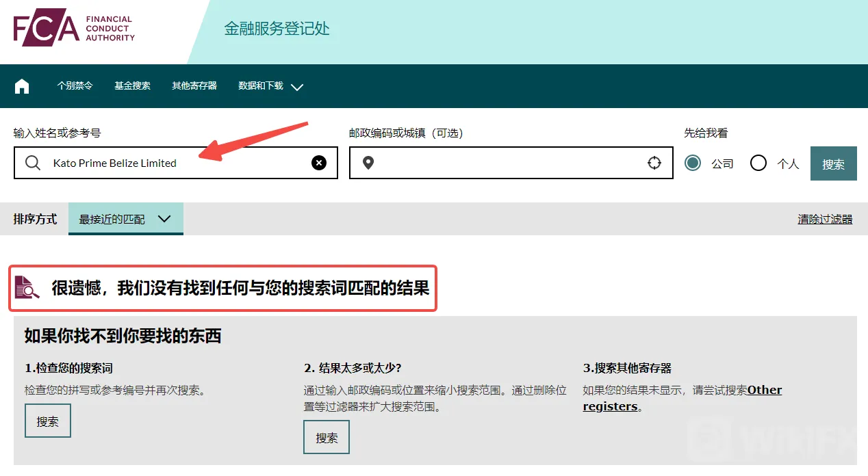Click the 3.搜索其他寄存器 heading
The width and height of the screenshot is (868, 476).
[x=627, y=368]
